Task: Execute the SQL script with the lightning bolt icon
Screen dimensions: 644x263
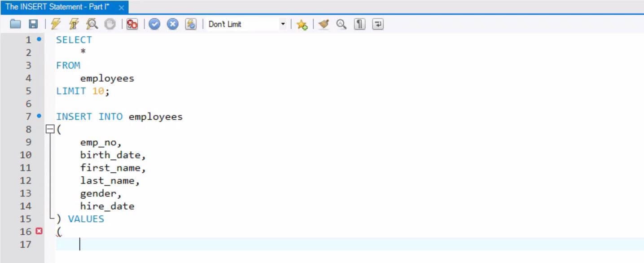Action: (x=56, y=24)
